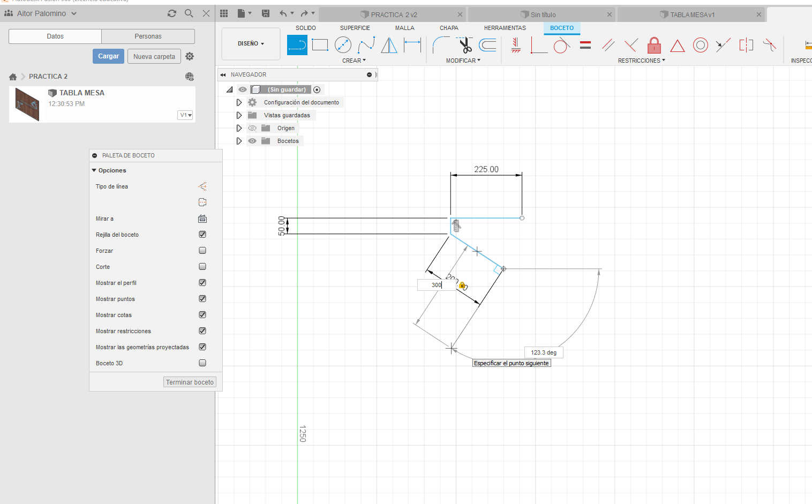Hide the Bocetos folder

tap(252, 141)
